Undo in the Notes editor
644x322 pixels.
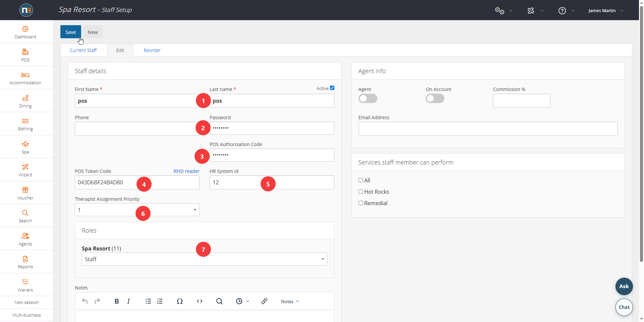point(85,301)
